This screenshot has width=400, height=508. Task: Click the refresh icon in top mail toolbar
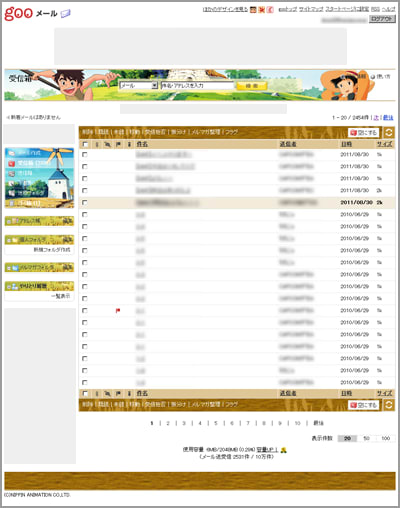(389, 132)
